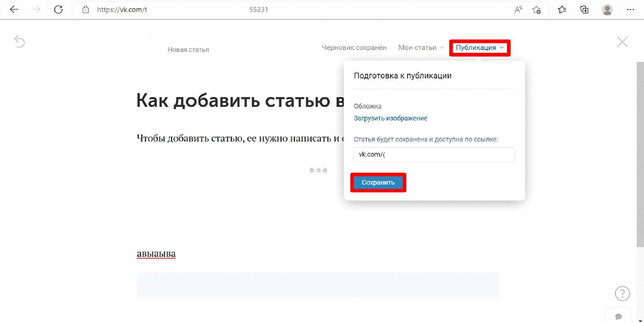The width and height of the screenshot is (644, 323).
Task: Open the Публикация dropdown
Action: pos(479,47)
